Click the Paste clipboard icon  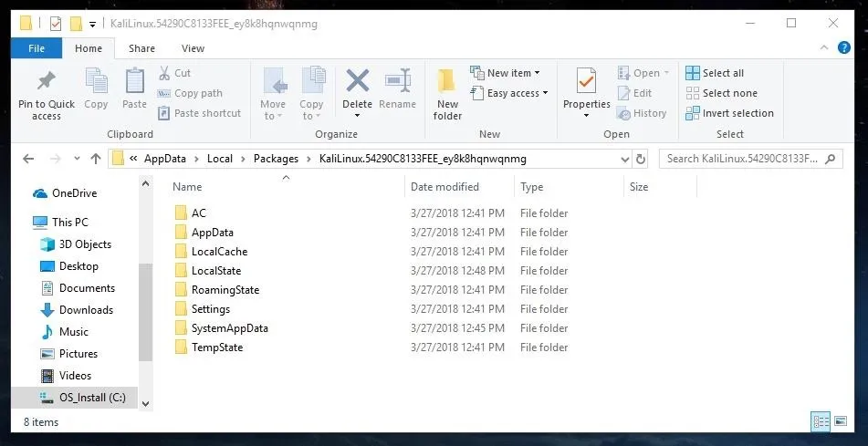point(134,82)
